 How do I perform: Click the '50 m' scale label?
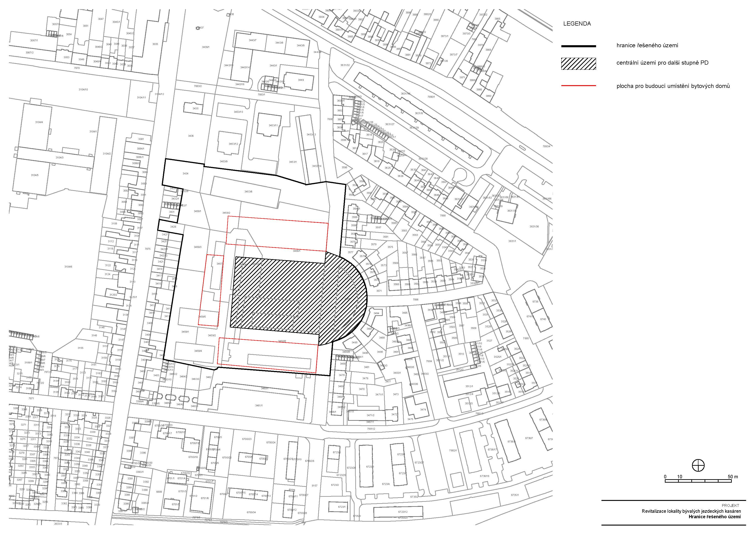click(733, 476)
